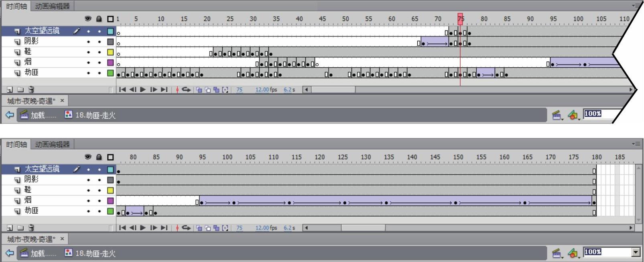This screenshot has height=262, width=644.
Task: Top panel: toggle loop playback arrow
Action: coord(186,90)
